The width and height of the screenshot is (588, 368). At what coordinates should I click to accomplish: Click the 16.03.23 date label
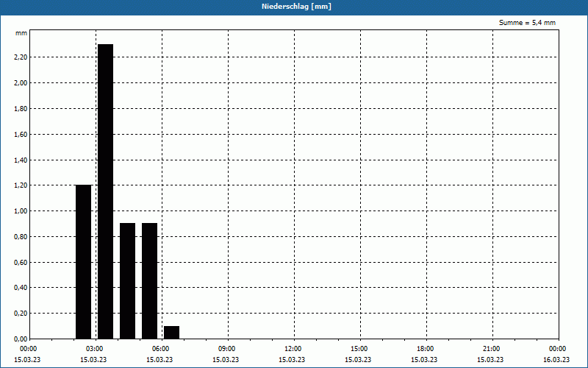(556, 360)
